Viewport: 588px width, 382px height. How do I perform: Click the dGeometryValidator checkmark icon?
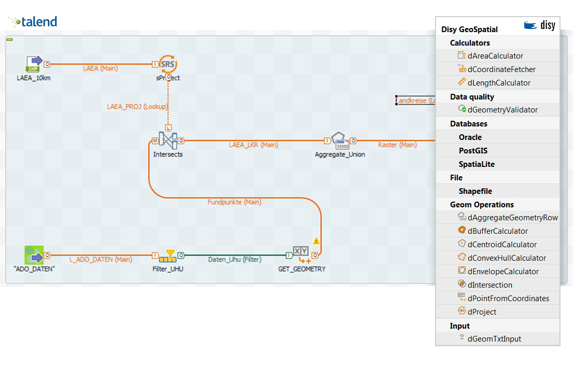click(x=462, y=109)
